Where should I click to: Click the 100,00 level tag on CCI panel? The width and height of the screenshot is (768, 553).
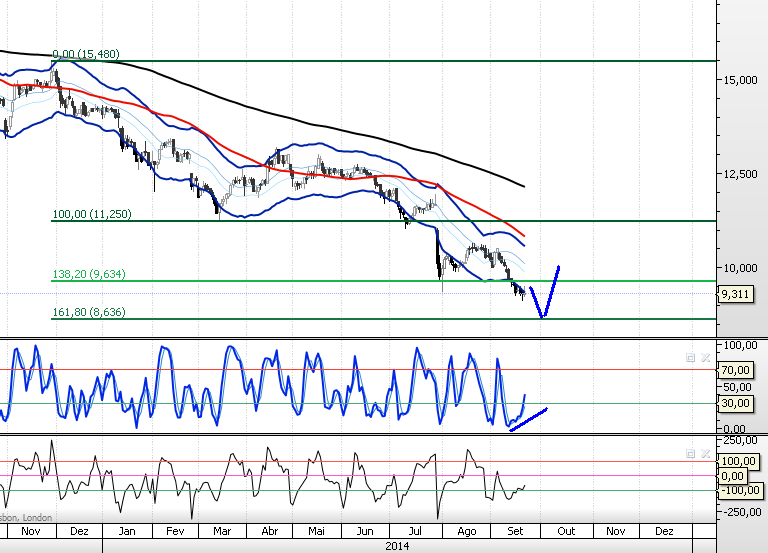pyautogui.click(x=738, y=461)
